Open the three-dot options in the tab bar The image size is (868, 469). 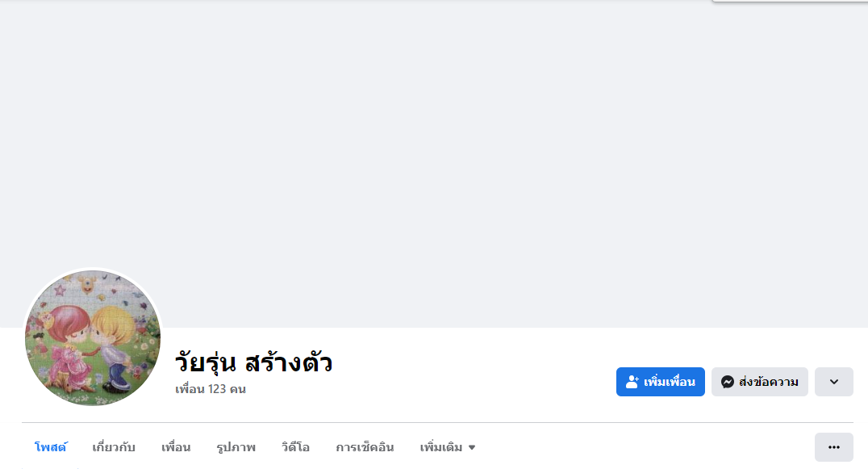click(x=834, y=447)
